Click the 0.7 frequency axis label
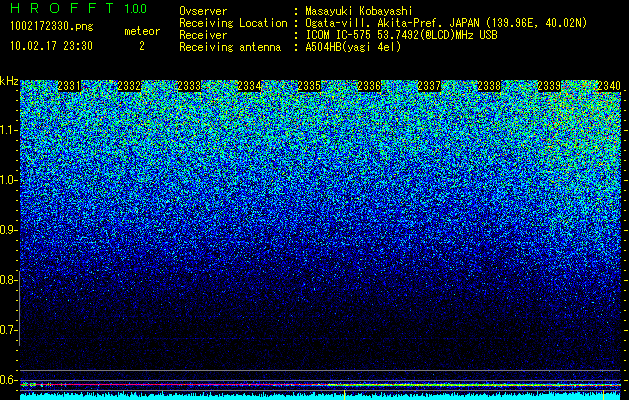Image resolution: width=629 pixels, height=400 pixels. coord(8,330)
